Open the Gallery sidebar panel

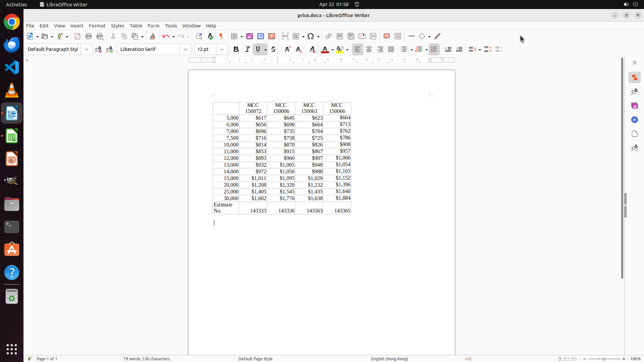point(634,106)
